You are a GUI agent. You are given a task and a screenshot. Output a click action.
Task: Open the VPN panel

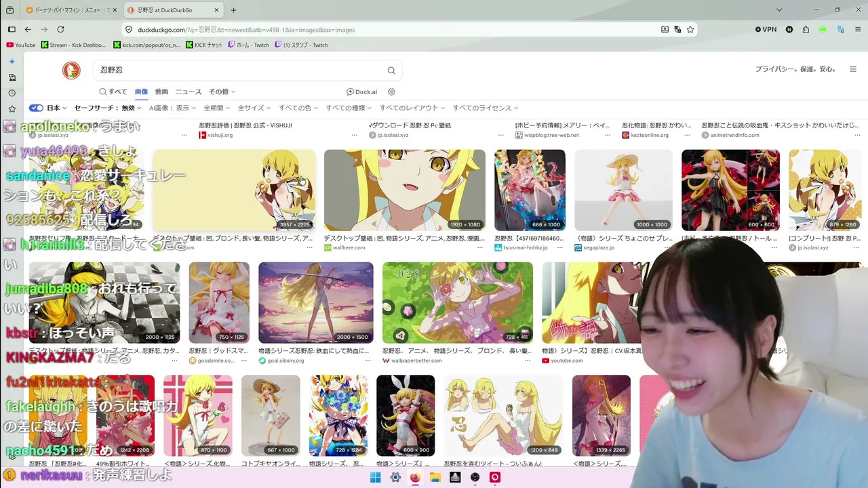click(x=766, y=29)
